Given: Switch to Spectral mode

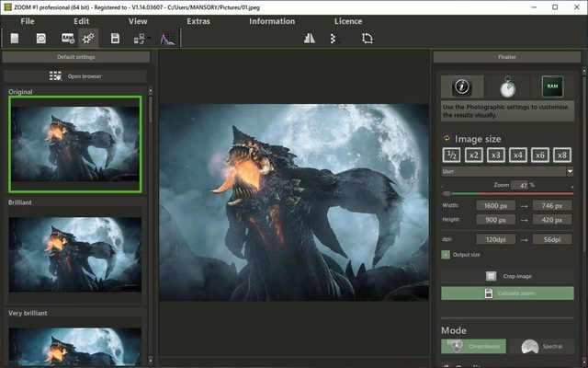Looking at the screenshot, I should click(x=541, y=346).
